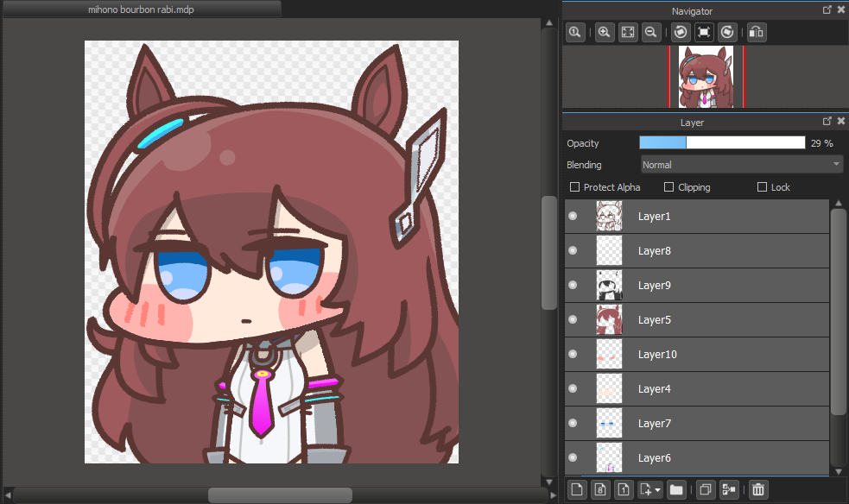Image resolution: width=849 pixels, height=504 pixels.
Task: Add a new 1-bit layer
Action: [x=624, y=490]
